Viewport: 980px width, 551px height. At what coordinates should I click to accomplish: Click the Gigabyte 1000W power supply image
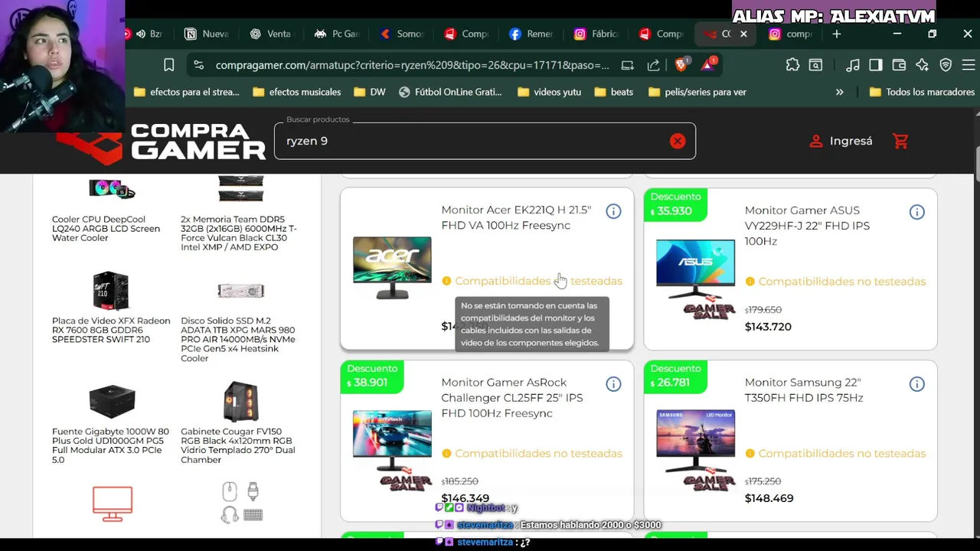112,401
